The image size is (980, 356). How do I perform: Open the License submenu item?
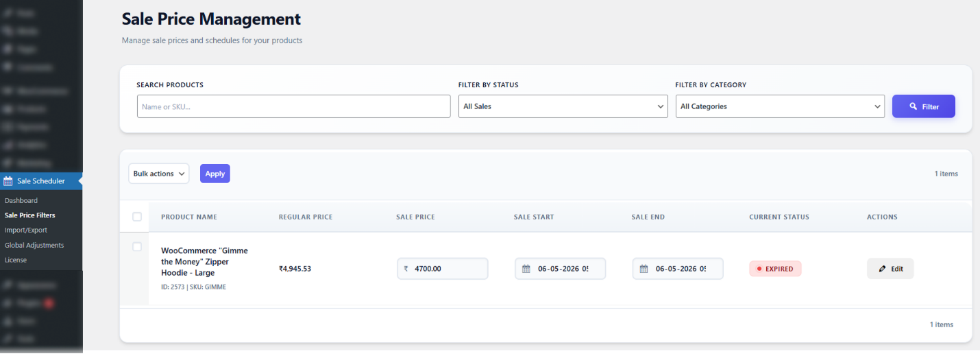(x=16, y=260)
